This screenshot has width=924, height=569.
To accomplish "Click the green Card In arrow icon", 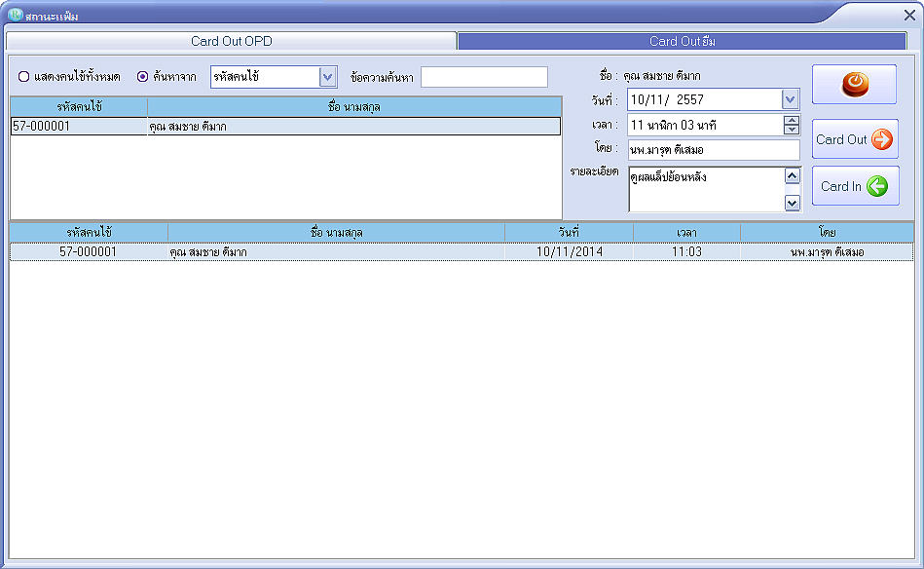I will point(877,186).
